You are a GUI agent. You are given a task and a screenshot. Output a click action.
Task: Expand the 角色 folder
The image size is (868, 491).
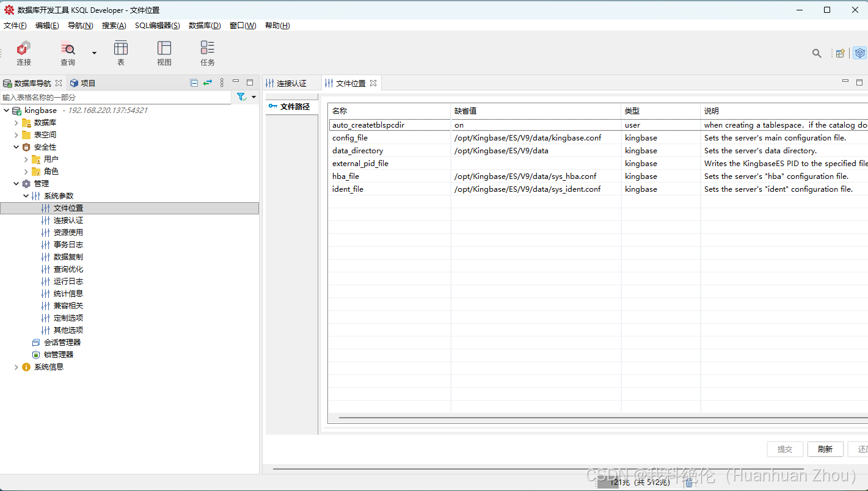(26, 172)
